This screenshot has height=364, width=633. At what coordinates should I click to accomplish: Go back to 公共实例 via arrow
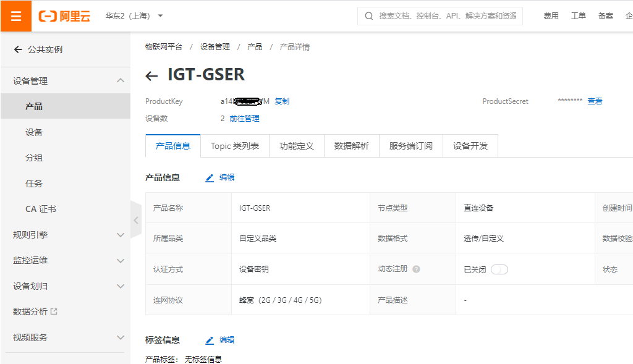pyautogui.click(x=18, y=49)
